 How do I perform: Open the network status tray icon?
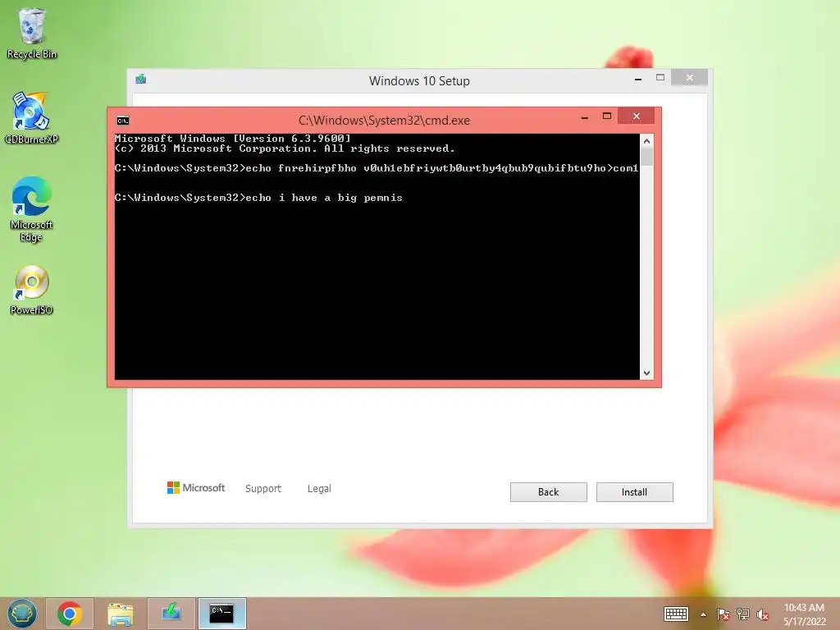pyautogui.click(x=743, y=614)
